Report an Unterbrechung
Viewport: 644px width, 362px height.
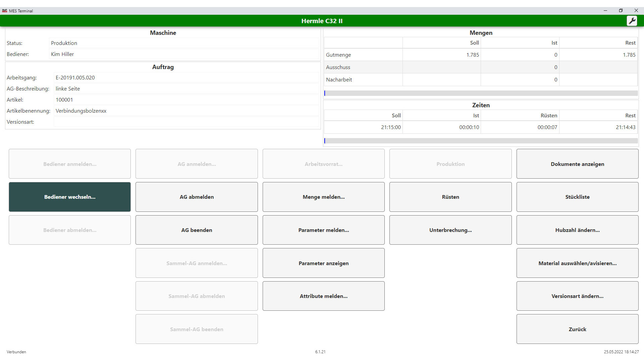pos(450,230)
